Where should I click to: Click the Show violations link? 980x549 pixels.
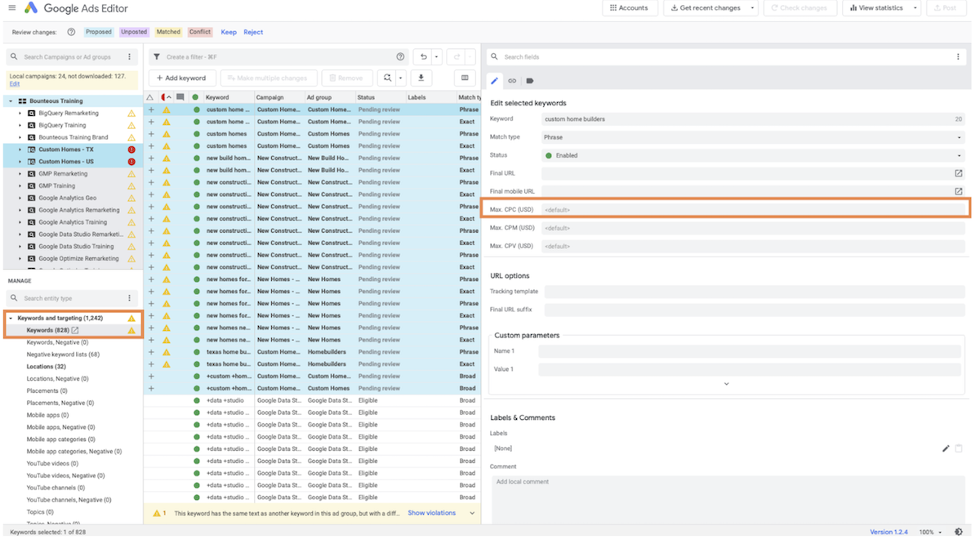click(x=432, y=513)
